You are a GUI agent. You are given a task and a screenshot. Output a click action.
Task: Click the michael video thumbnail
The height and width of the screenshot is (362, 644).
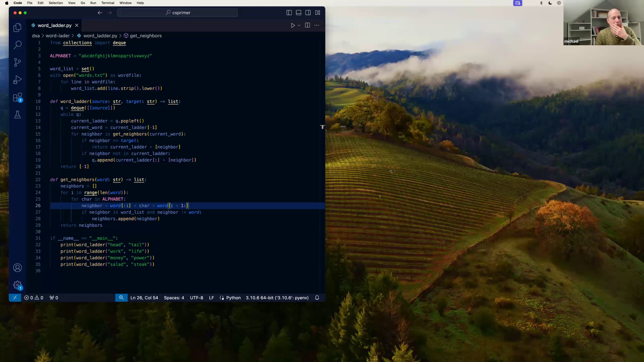[604, 22]
